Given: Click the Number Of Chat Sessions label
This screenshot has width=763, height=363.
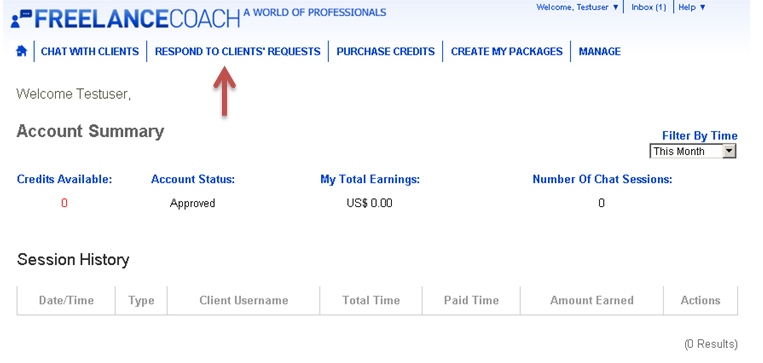Looking at the screenshot, I should (602, 179).
